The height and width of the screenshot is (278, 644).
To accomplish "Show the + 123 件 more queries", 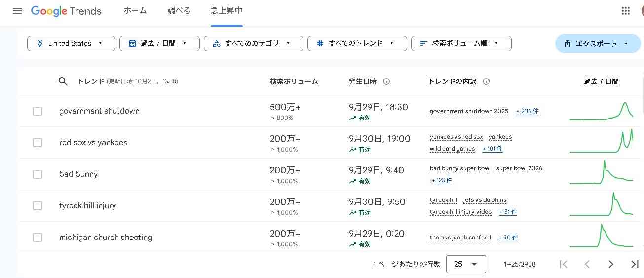I will tap(442, 180).
